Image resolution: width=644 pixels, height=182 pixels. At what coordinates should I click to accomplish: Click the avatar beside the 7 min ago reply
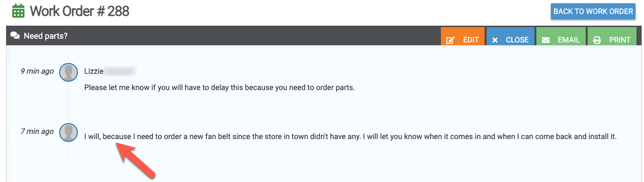69,132
